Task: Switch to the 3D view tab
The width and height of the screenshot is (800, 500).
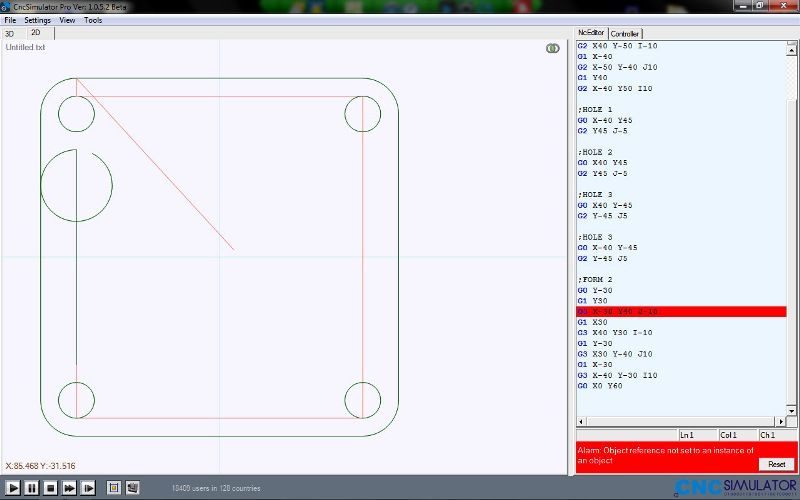Action: (9, 34)
